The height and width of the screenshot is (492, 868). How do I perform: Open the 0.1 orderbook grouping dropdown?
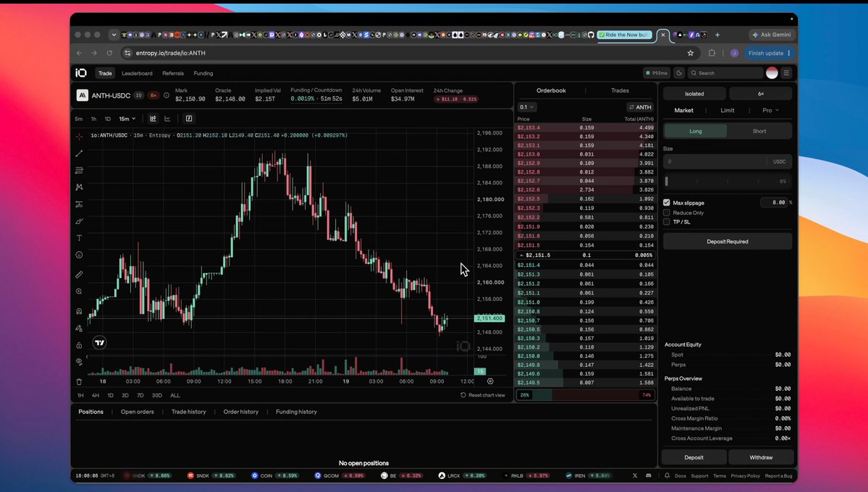[x=526, y=107]
